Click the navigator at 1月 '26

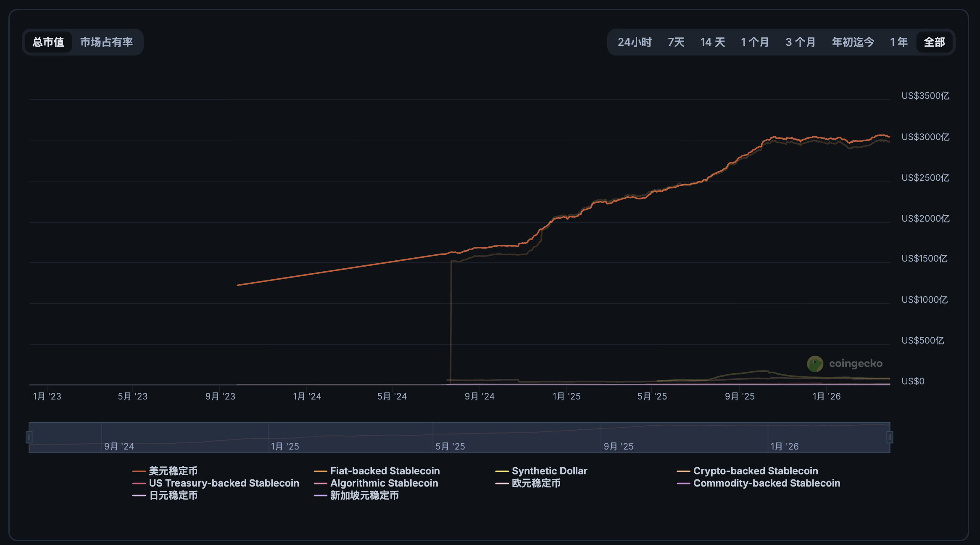click(785, 446)
